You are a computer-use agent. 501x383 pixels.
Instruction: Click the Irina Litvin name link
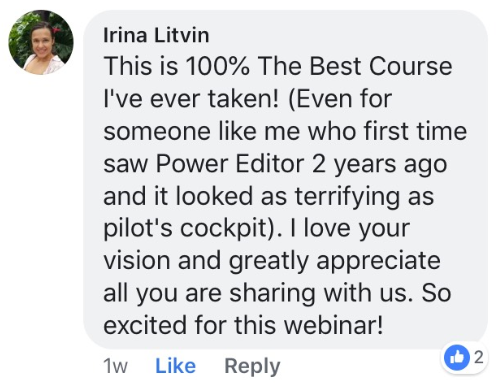[x=156, y=35]
